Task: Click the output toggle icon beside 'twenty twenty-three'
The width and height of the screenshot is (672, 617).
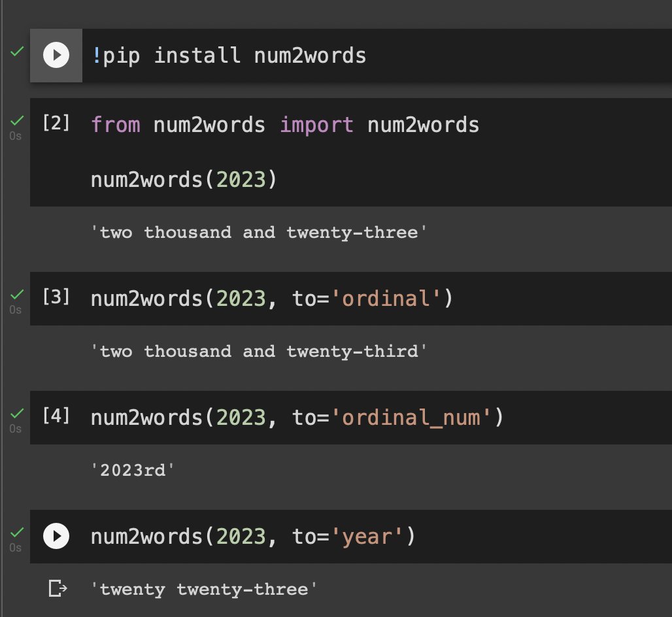Action: point(58,588)
